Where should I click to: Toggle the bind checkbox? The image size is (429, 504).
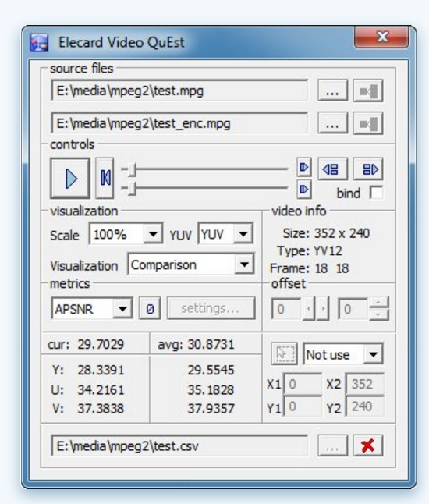coord(376,193)
